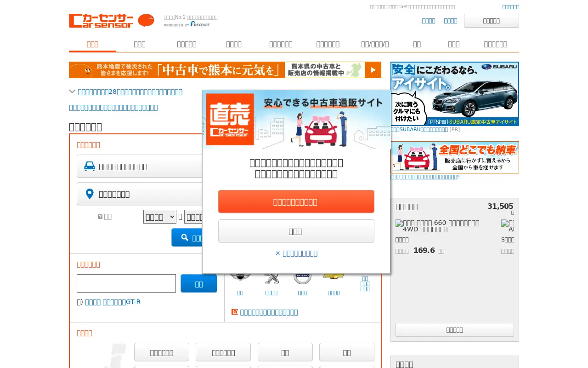Open the navigation tab containing slashes
The image size is (588, 368).
[375, 44]
